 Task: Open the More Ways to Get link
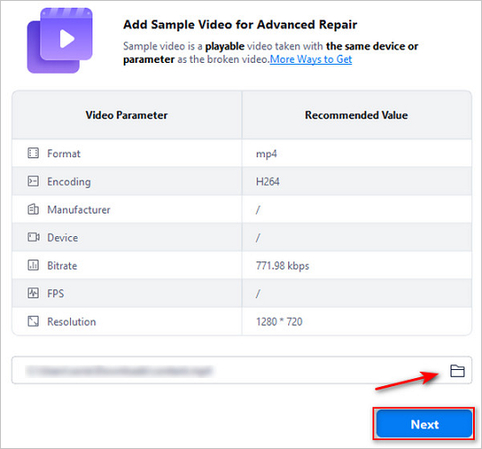(311, 59)
